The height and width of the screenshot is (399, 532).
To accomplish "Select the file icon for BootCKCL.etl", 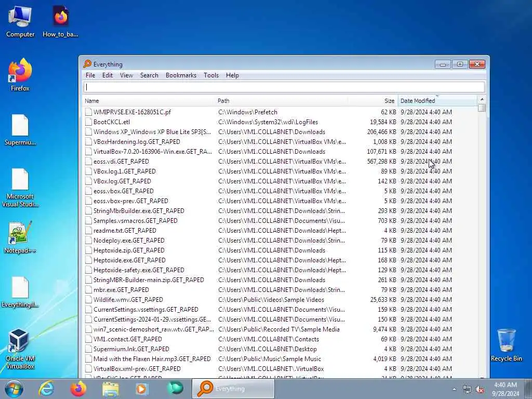I will (88, 122).
